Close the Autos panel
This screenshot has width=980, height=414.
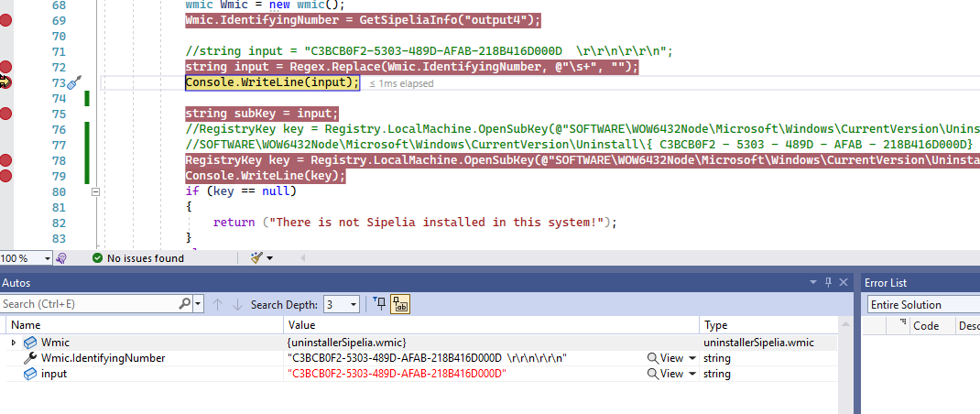point(844,283)
